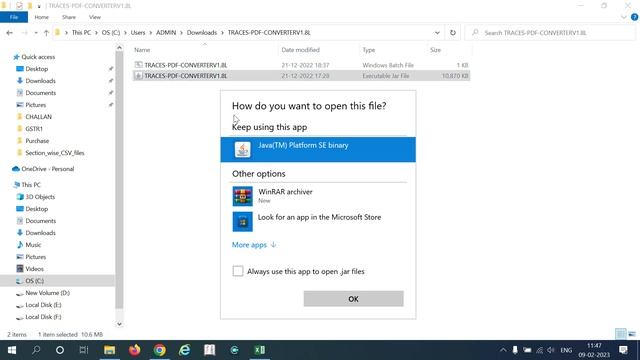Open the Videos folder
Image resolution: width=640 pixels, height=360 pixels.
click(34, 269)
